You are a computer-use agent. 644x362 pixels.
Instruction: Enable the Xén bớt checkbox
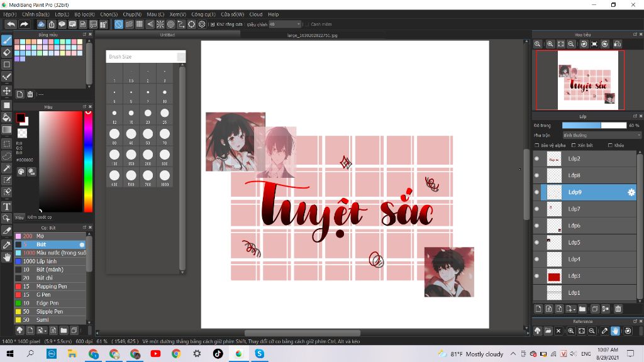574,145
